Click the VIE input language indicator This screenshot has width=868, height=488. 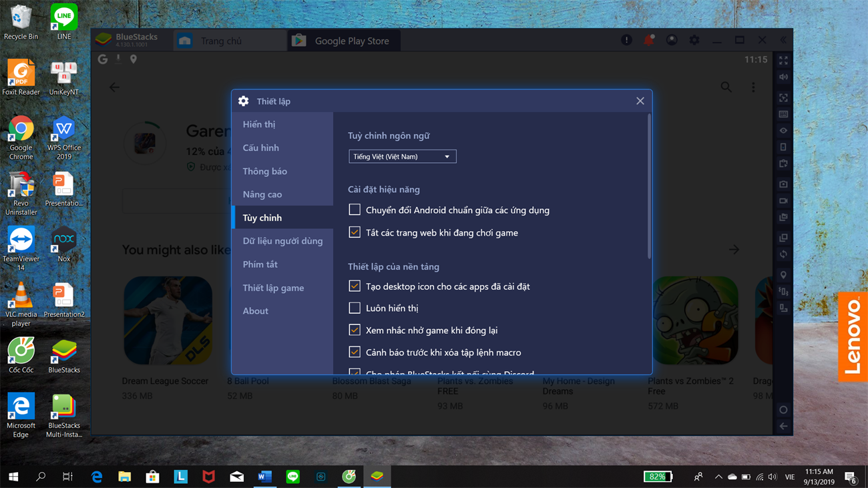point(790,477)
